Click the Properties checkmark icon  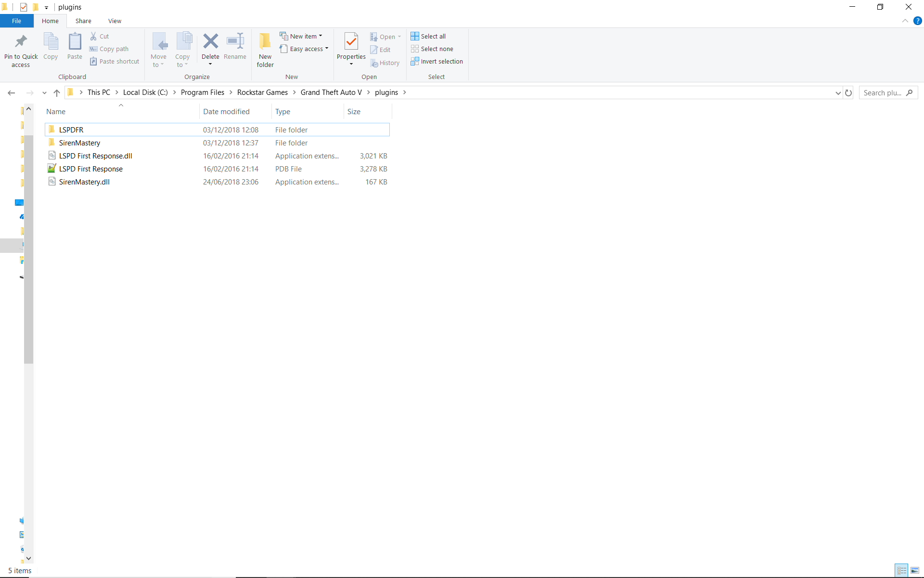click(351, 42)
